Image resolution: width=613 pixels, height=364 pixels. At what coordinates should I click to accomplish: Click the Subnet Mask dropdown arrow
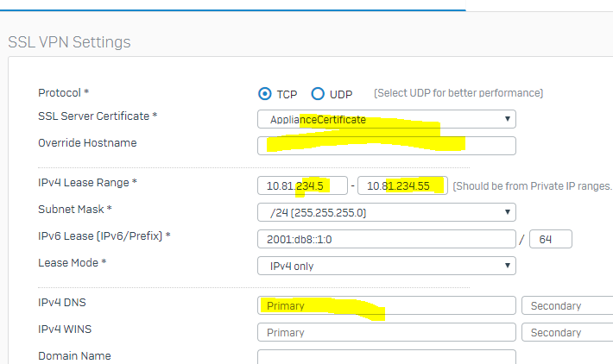click(x=507, y=212)
